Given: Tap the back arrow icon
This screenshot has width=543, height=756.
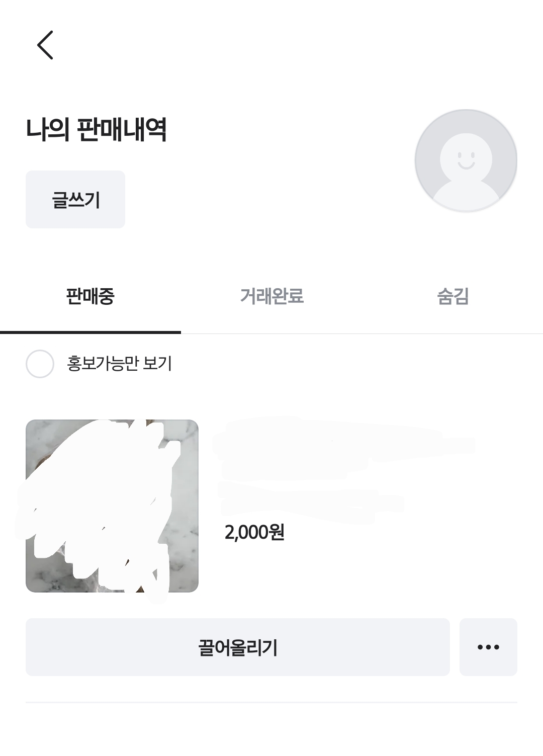Looking at the screenshot, I should (45, 45).
